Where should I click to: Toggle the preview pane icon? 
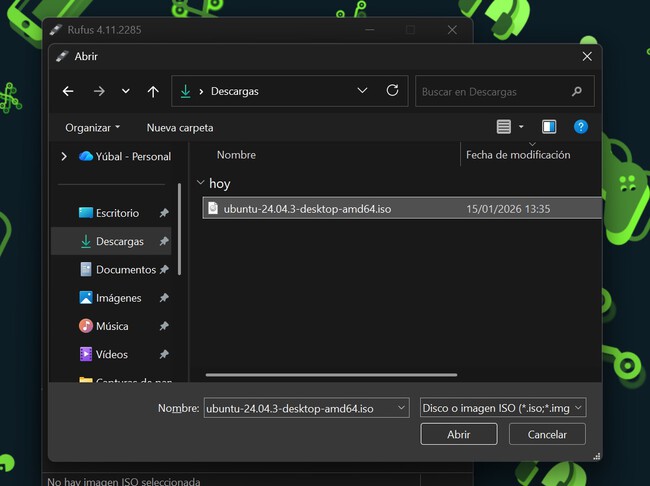[549, 127]
